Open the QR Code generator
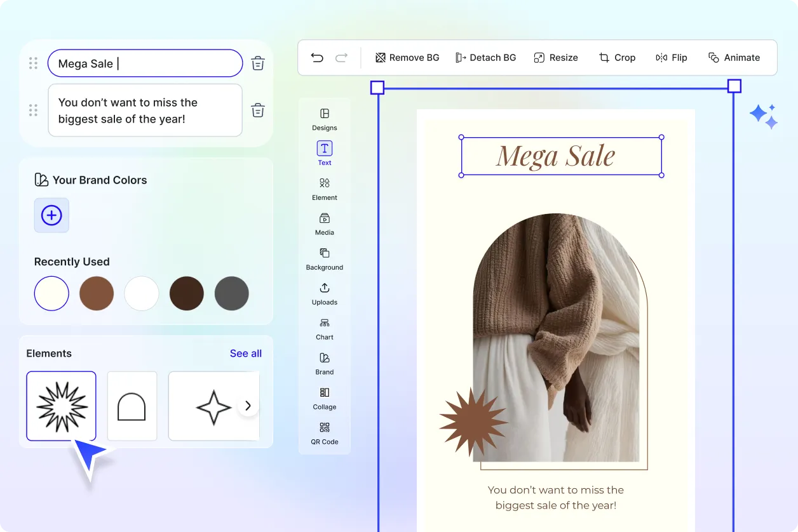 coord(325,433)
